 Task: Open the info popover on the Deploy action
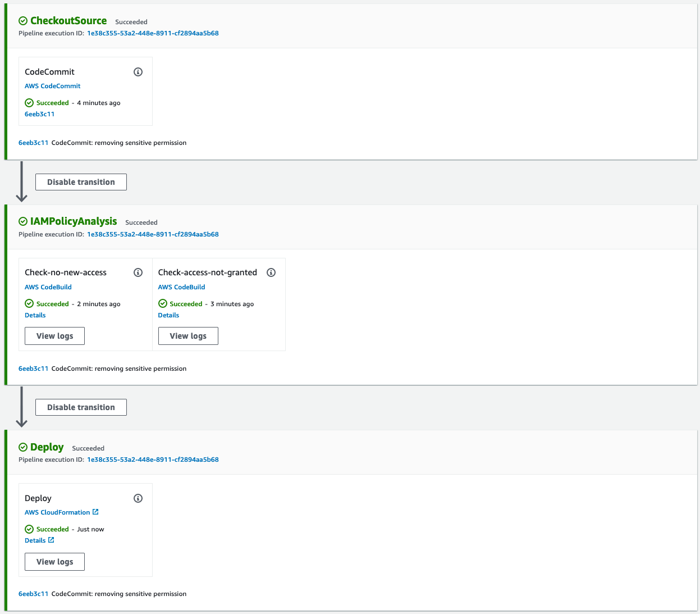tap(138, 498)
